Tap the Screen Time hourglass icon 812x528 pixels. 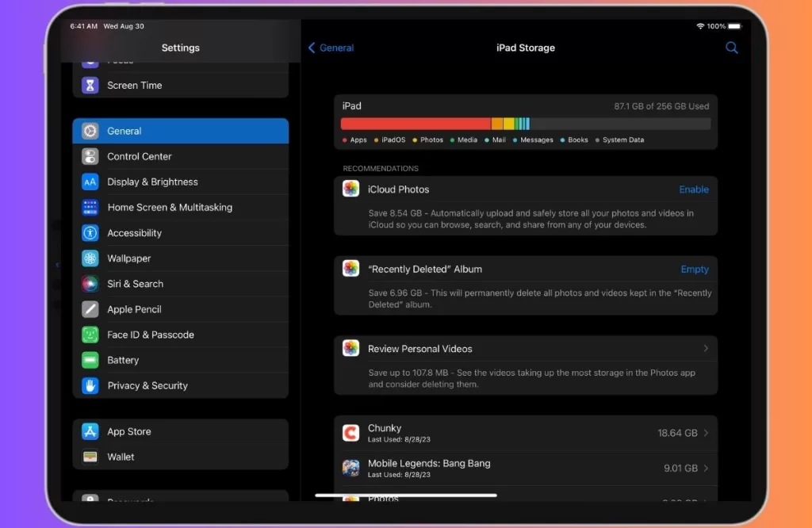coord(90,85)
